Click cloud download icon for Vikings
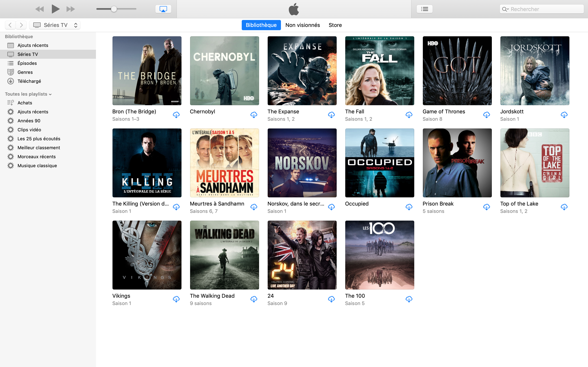 (176, 299)
